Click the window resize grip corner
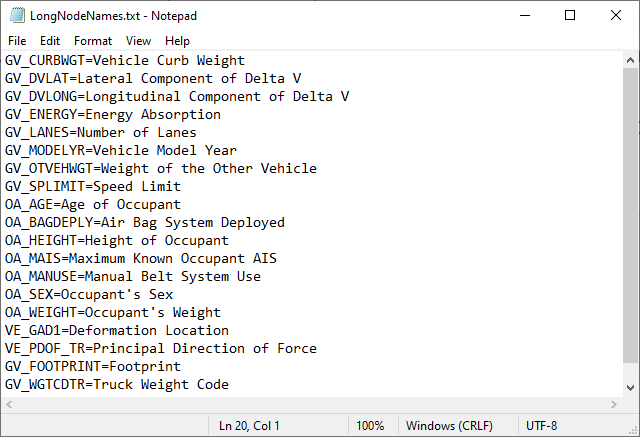Viewport: 640px width, 437px height. 632,429
